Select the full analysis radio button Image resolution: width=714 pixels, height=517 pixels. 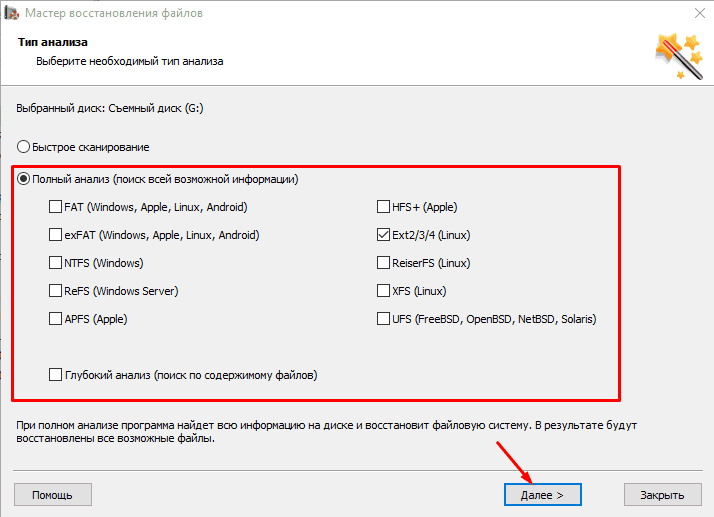pyautogui.click(x=24, y=179)
